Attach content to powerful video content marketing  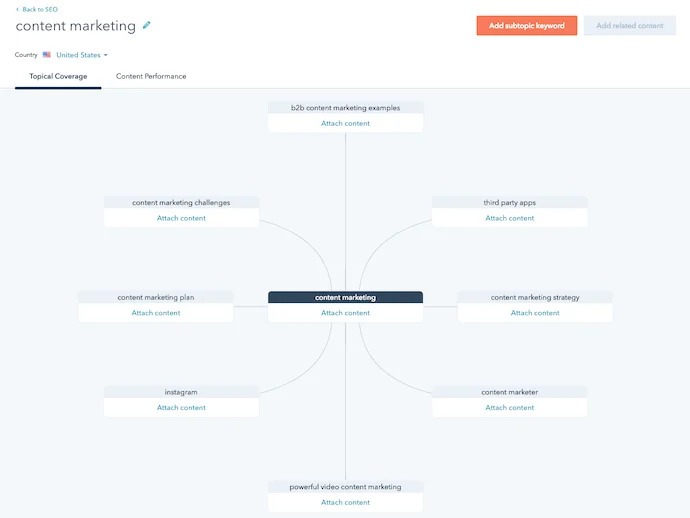(x=345, y=503)
